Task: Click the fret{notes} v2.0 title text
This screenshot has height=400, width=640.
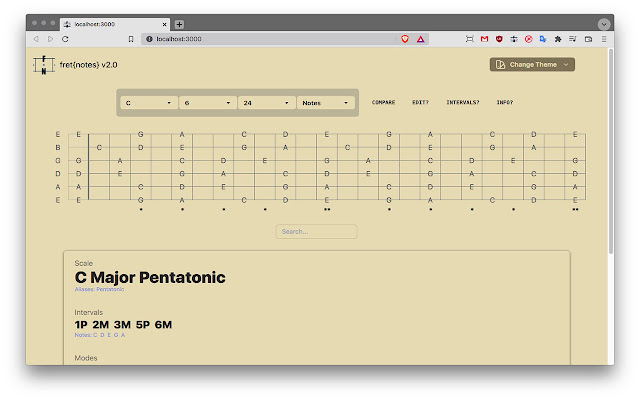Action: coord(89,65)
